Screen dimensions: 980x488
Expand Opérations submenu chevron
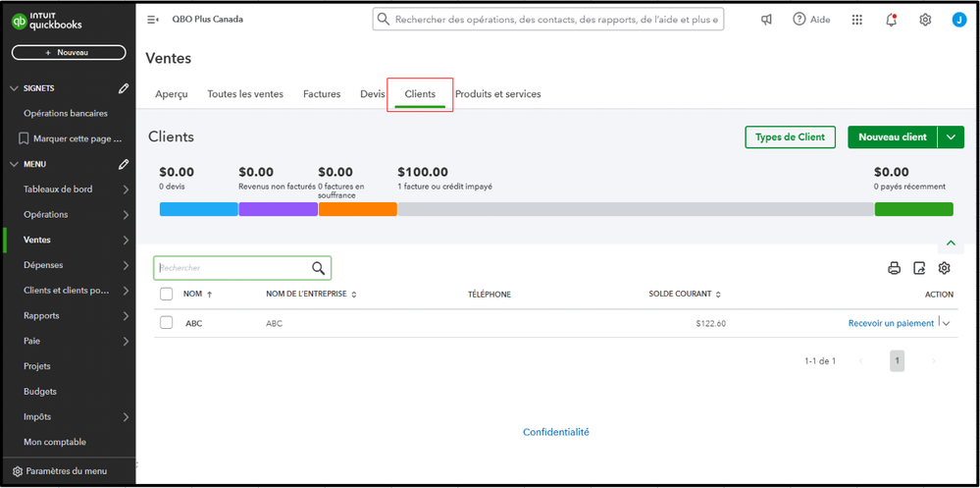(x=126, y=215)
